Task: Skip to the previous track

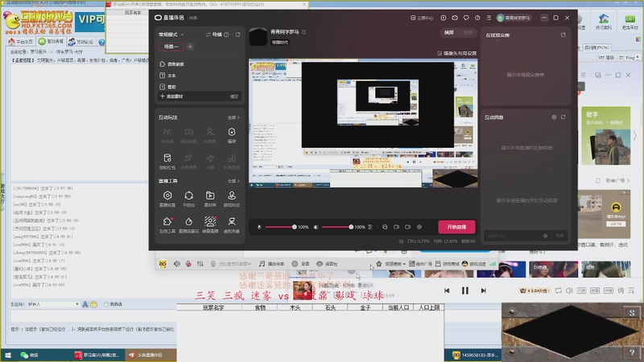Action: point(447,290)
